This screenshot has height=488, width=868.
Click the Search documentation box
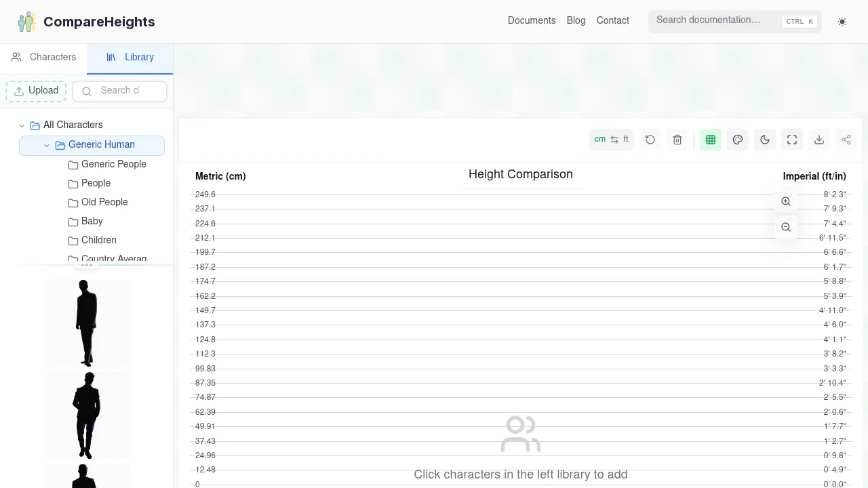(x=735, y=21)
